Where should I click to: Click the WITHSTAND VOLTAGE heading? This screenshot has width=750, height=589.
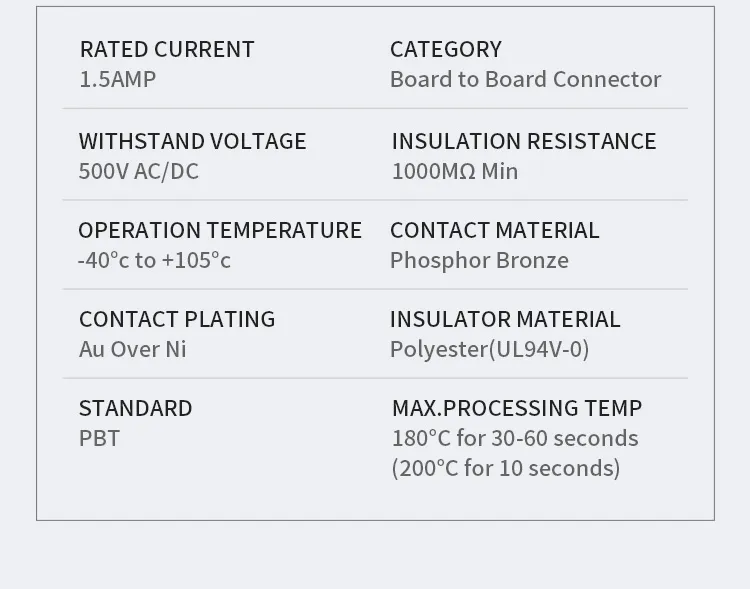(x=192, y=141)
